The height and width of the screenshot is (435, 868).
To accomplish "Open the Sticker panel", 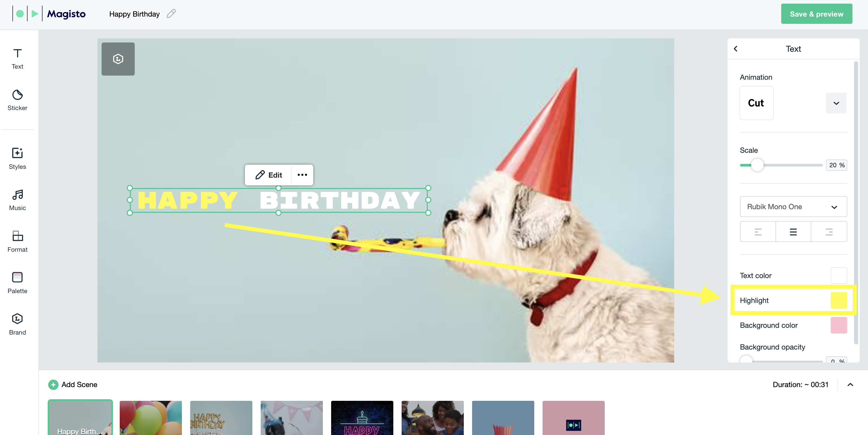I will click(x=17, y=100).
